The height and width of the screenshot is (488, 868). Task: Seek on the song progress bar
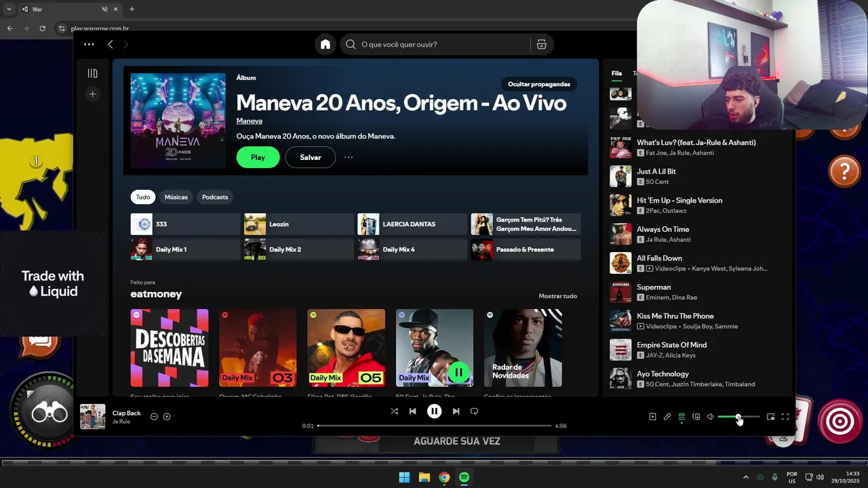pyautogui.click(x=434, y=426)
